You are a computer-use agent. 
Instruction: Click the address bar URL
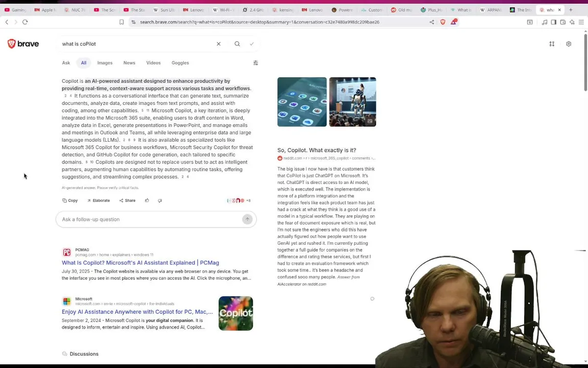pyautogui.click(x=259, y=22)
